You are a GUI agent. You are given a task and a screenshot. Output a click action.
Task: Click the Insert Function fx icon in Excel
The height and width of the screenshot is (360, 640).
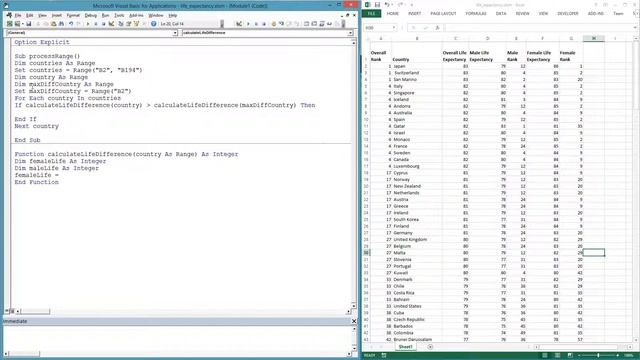(x=437, y=28)
